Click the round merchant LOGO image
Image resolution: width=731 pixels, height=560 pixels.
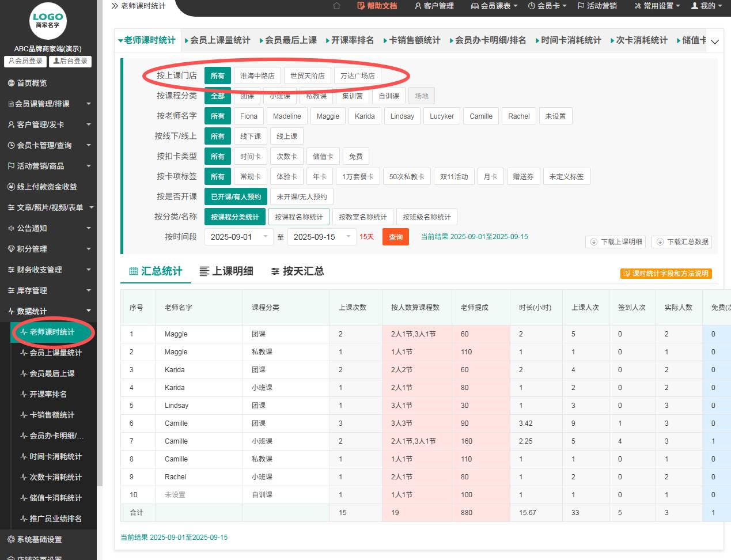tap(48, 21)
